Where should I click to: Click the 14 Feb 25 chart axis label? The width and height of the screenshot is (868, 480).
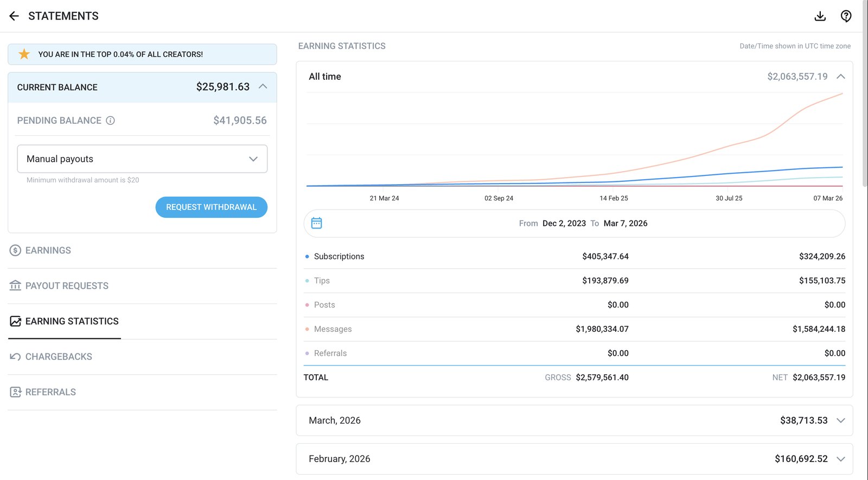(x=614, y=199)
